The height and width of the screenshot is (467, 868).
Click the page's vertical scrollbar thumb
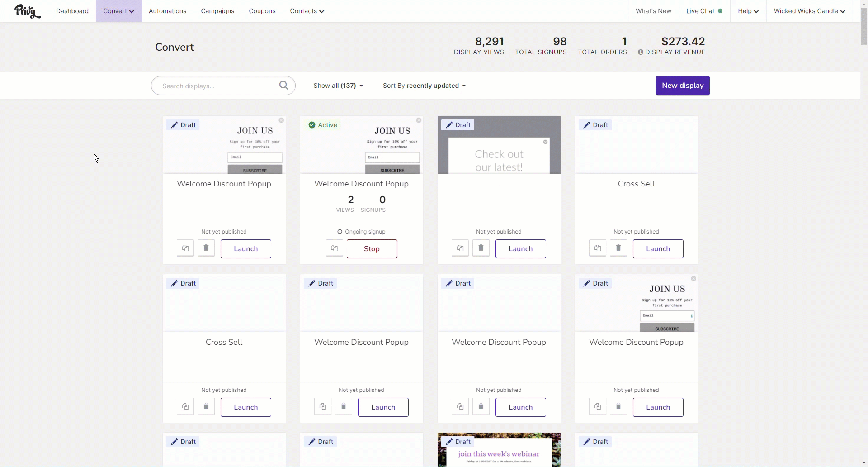[x=864, y=26]
